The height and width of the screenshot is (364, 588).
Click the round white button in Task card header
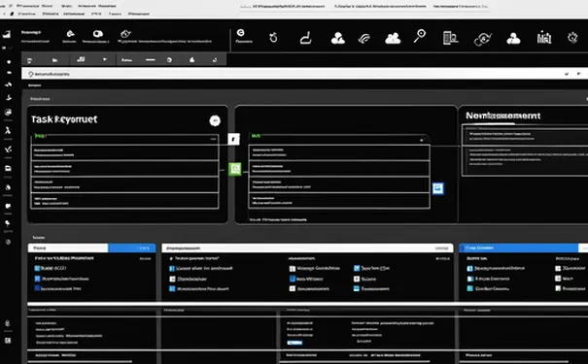[x=215, y=120]
